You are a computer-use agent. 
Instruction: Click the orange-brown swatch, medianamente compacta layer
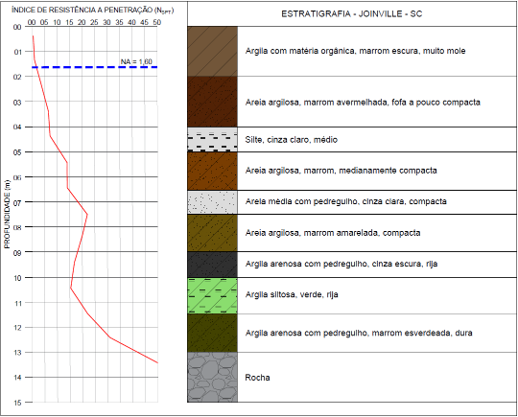pyautogui.click(x=212, y=171)
